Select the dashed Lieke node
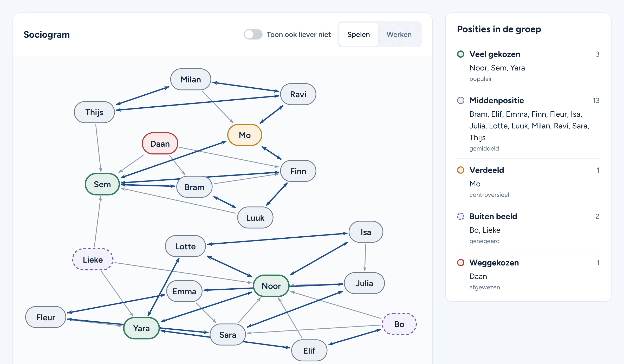This screenshot has width=624, height=364. [x=93, y=259]
